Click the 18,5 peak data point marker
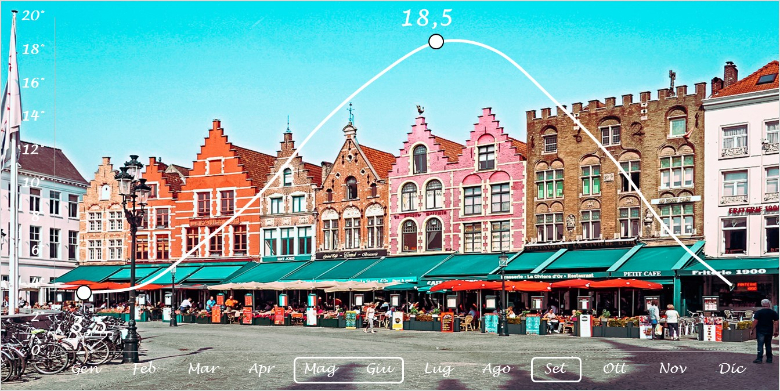This screenshot has width=780, height=391. [x=436, y=41]
